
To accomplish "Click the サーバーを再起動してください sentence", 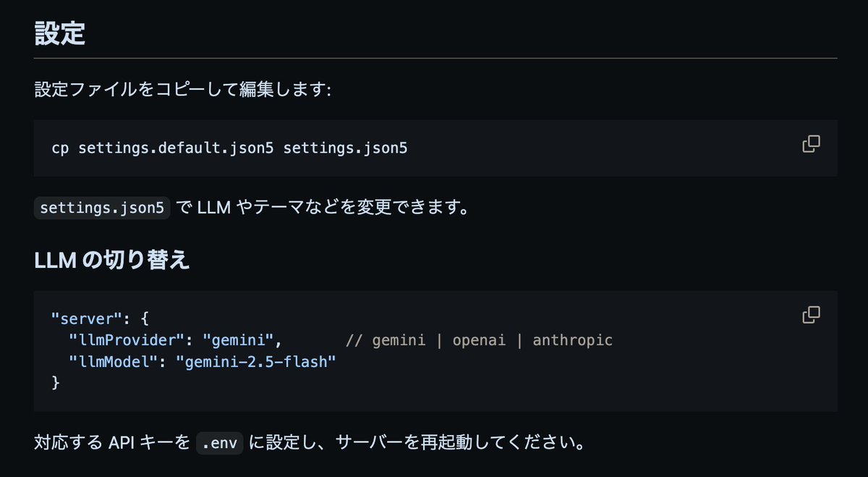I will 460,442.
